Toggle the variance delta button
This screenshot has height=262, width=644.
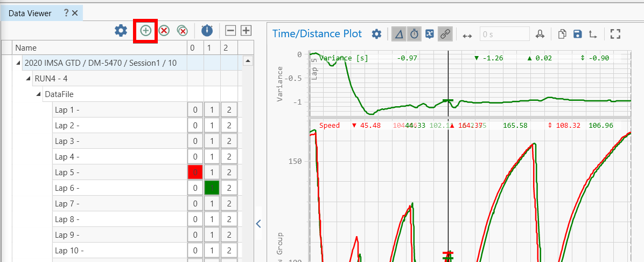(x=398, y=35)
